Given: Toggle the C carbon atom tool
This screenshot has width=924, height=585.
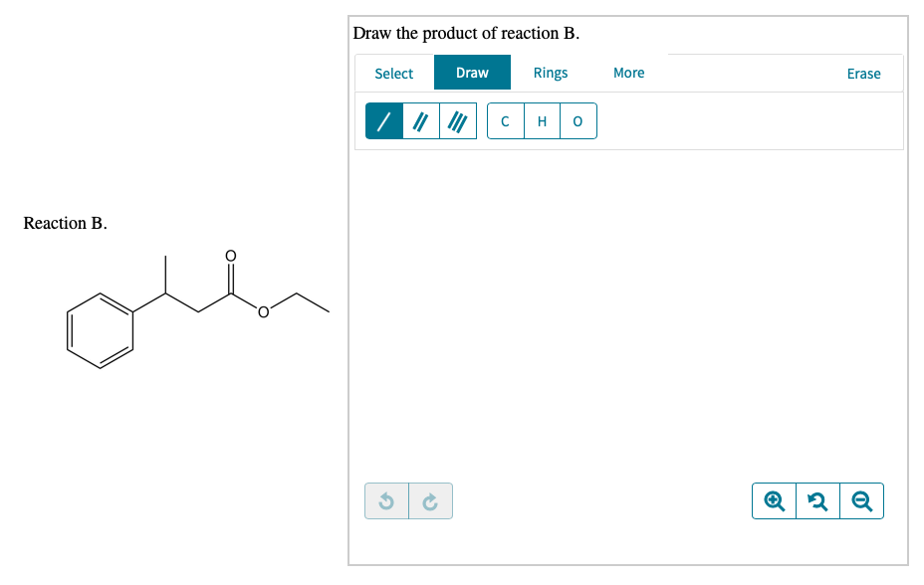Looking at the screenshot, I should pos(505,120).
